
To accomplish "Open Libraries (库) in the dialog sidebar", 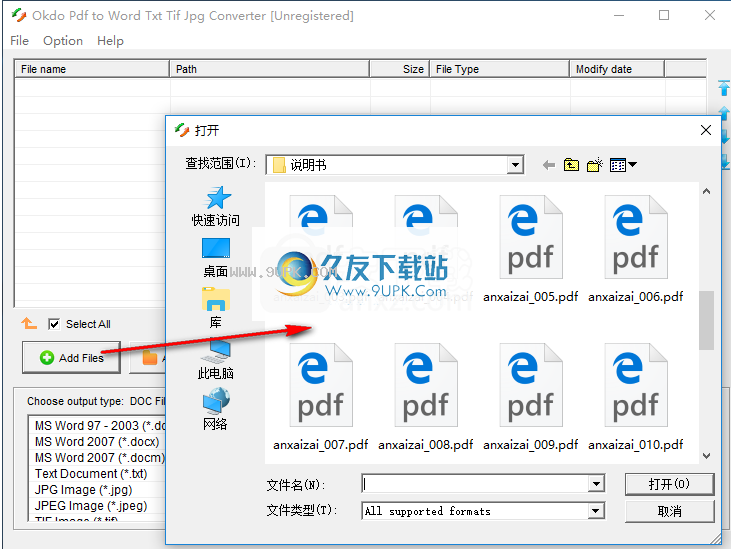I will 216,308.
